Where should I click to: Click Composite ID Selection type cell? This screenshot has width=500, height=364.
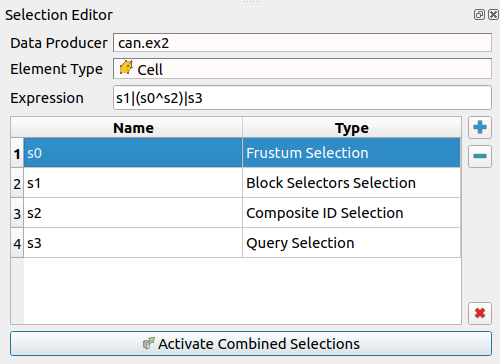click(352, 213)
